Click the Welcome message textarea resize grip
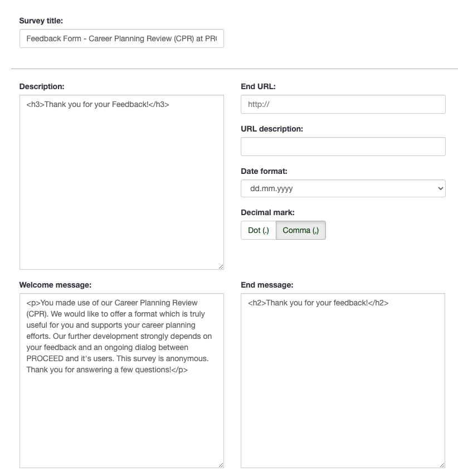The height and width of the screenshot is (476, 458). (x=221, y=465)
